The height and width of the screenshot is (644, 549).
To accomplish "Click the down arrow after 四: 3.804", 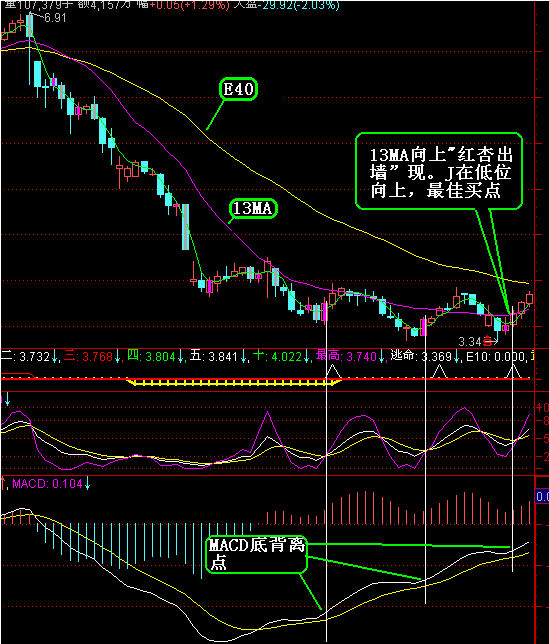I will (x=181, y=356).
